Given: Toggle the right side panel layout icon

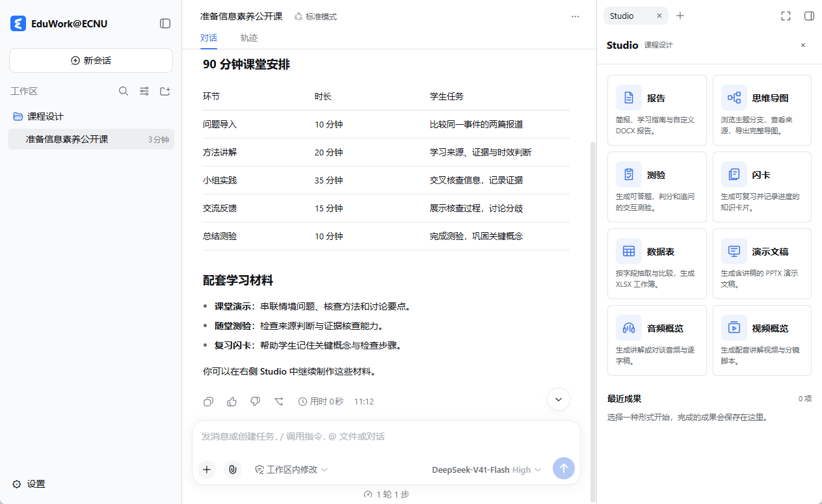Looking at the screenshot, I should click(809, 16).
